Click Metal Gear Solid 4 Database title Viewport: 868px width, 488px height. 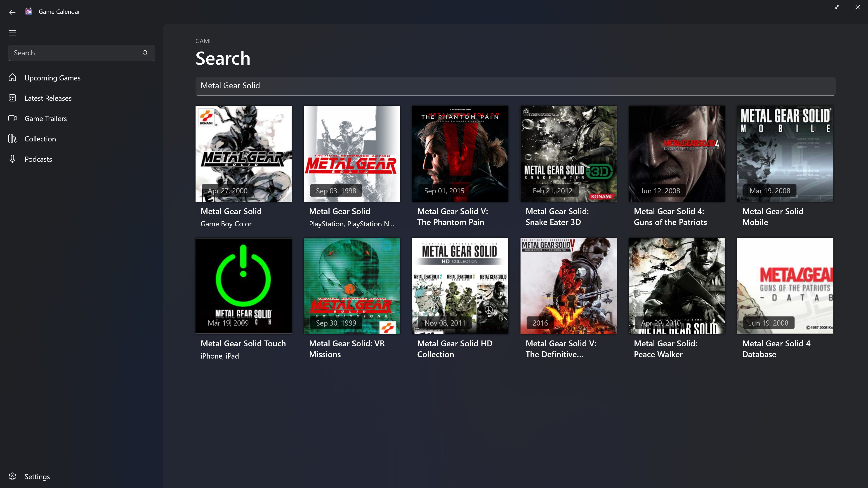point(776,349)
